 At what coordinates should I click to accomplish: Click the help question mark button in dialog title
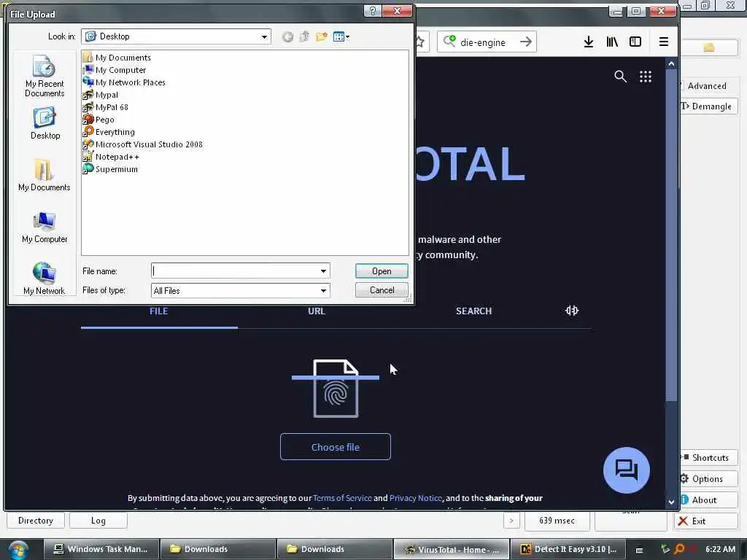point(372,11)
